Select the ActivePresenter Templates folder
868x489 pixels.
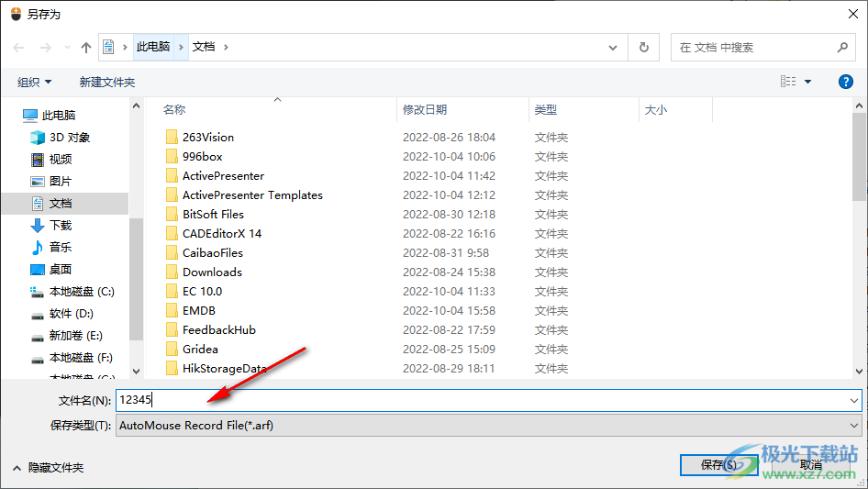coord(252,194)
